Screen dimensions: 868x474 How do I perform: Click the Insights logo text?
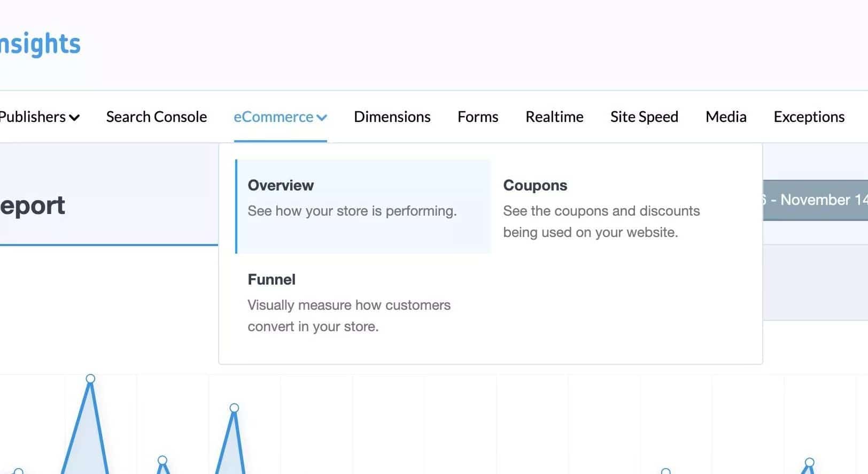(40, 44)
